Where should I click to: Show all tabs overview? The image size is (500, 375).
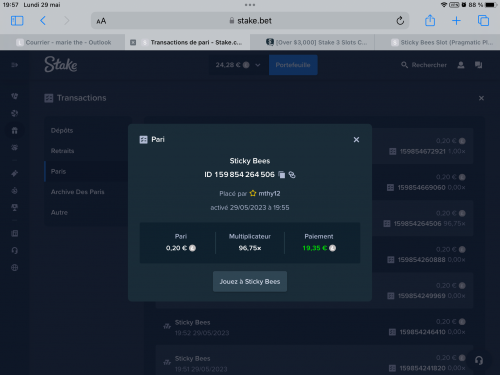pos(483,21)
